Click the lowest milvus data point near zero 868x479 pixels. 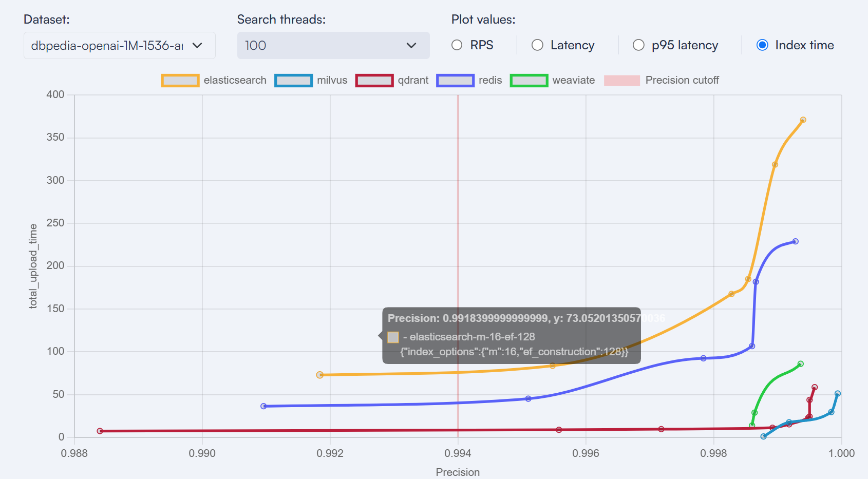(764, 436)
